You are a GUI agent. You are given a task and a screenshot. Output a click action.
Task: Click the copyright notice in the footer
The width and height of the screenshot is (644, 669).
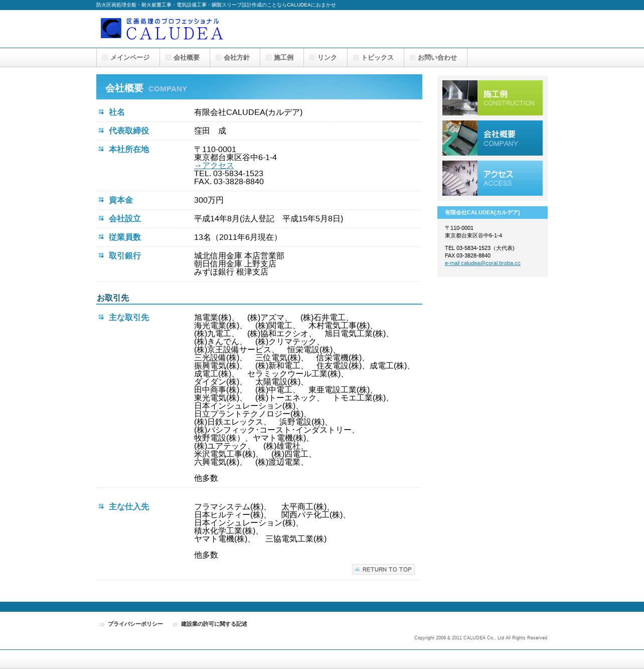point(480,638)
